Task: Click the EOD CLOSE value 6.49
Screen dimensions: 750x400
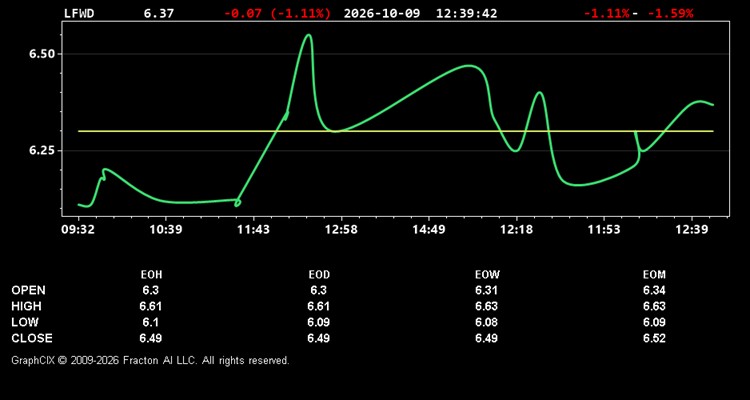Action: (319, 338)
